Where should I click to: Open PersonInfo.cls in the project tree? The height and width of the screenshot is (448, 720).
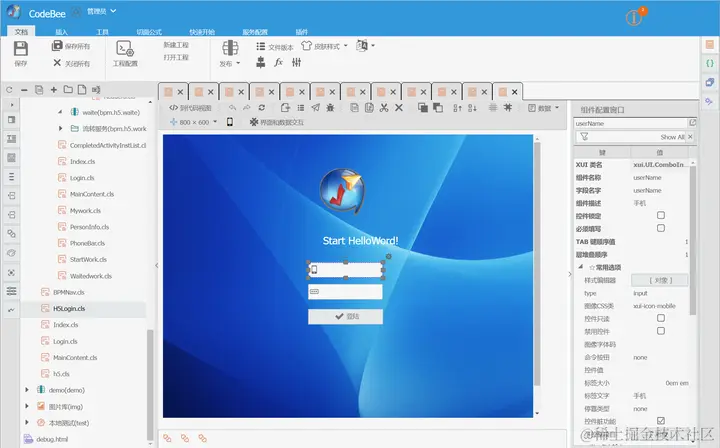coord(89,227)
